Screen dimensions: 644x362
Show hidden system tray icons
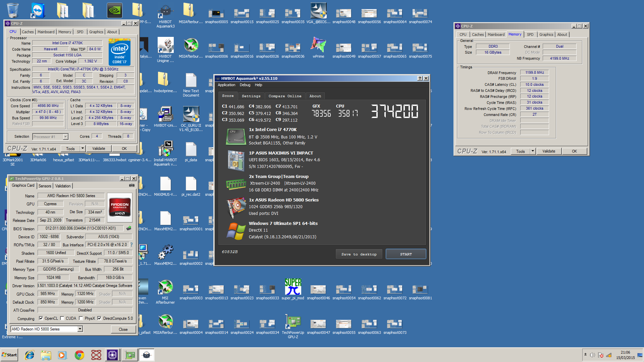(585, 355)
